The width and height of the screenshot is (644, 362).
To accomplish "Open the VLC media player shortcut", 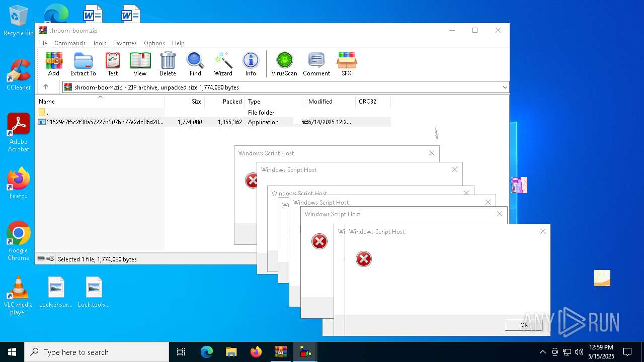I will click(18, 296).
